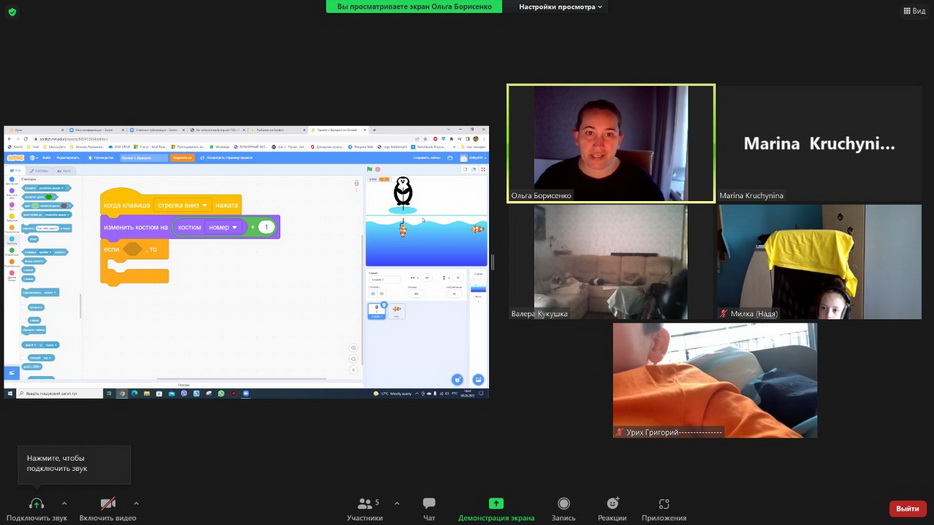Open the Чат chat panel
Screen dimensions: 934x525
pos(429,508)
